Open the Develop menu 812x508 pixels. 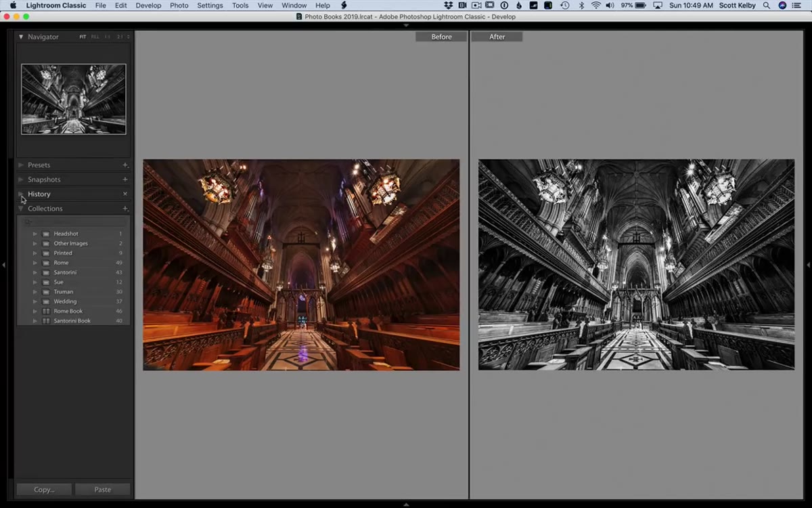pos(148,5)
